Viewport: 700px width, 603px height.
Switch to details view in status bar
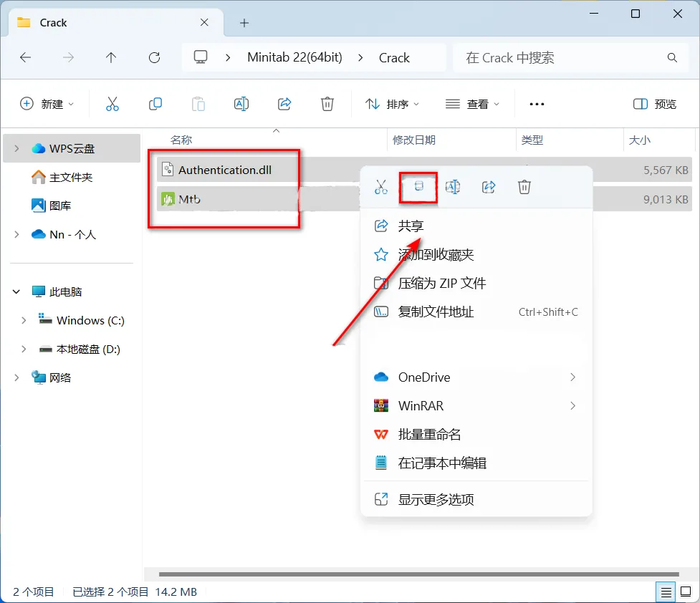point(666,592)
